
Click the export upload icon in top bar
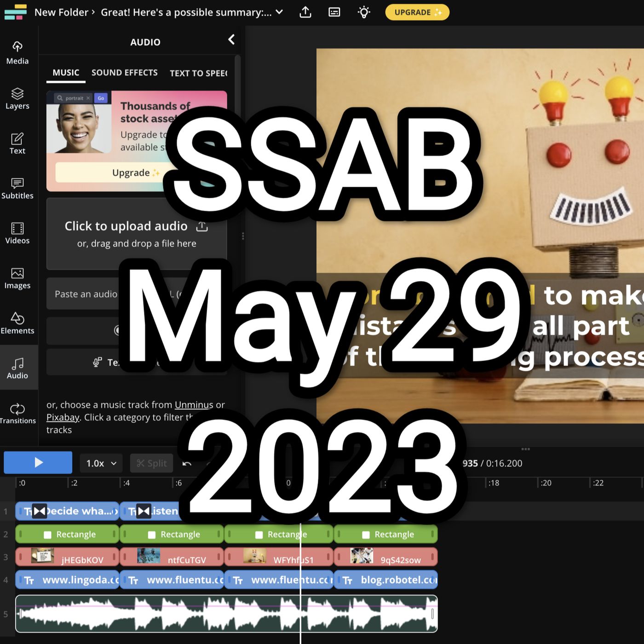(x=305, y=12)
